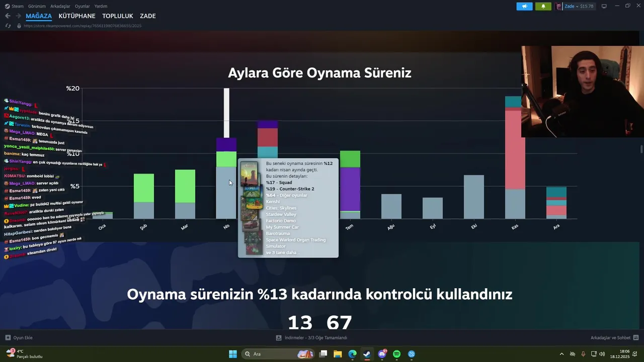Switch to the TOPLULUK tab
This screenshot has width=644, height=362.
[118, 16]
